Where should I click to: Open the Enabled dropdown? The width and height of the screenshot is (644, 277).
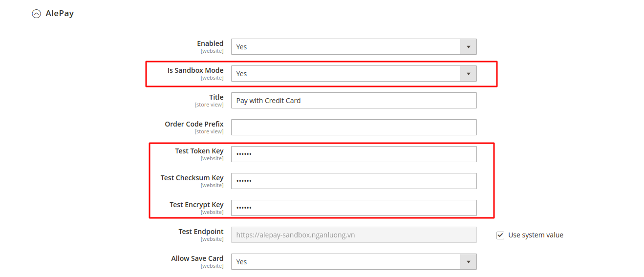[354, 47]
